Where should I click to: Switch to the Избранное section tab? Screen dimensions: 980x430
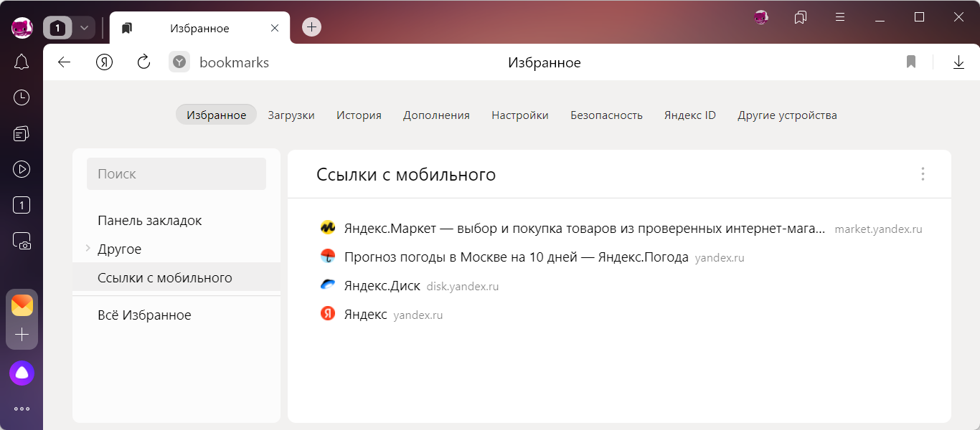[x=216, y=115]
